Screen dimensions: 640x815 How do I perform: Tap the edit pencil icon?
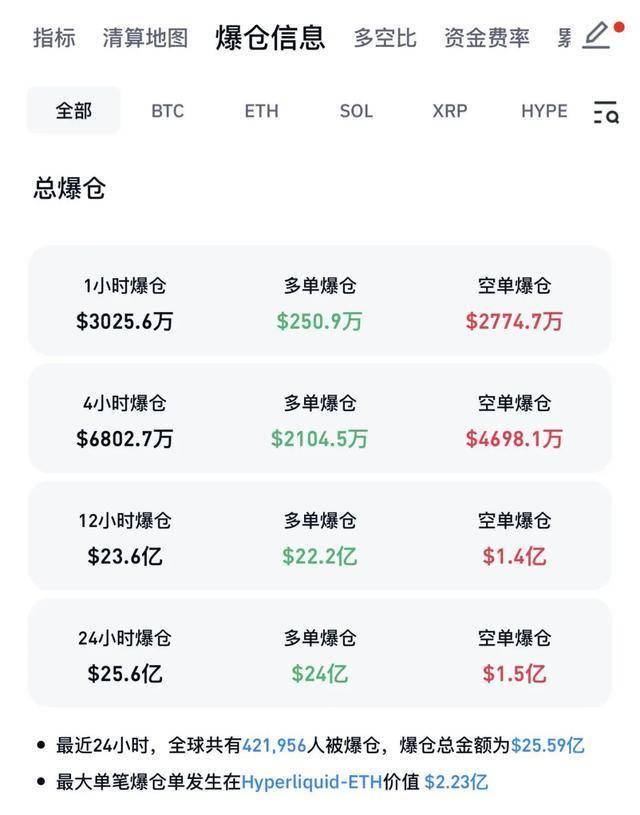tap(597, 36)
